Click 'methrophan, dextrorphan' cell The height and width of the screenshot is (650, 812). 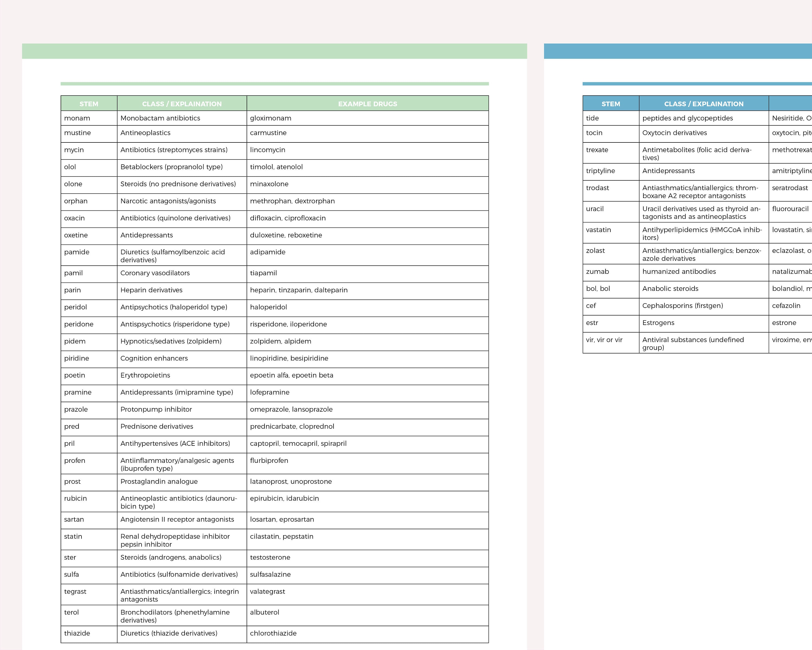point(368,202)
